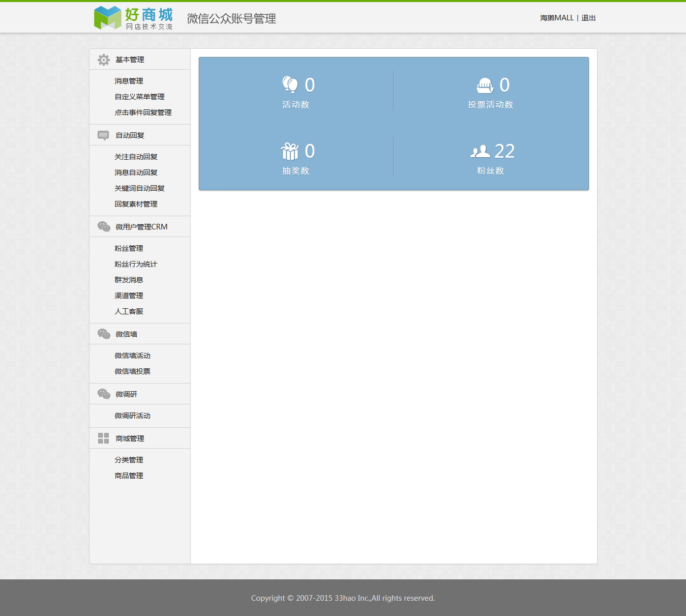Click the ballot box icon for 投票活动数
Viewport: 686px width, 616px height.
point(485,85)
